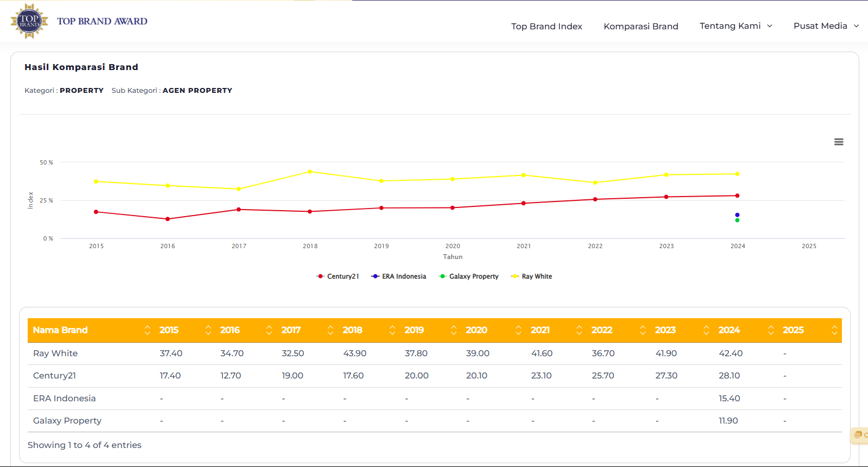
Task: Click the Ray White 2018 chart point
Action: tap(310, 172)
